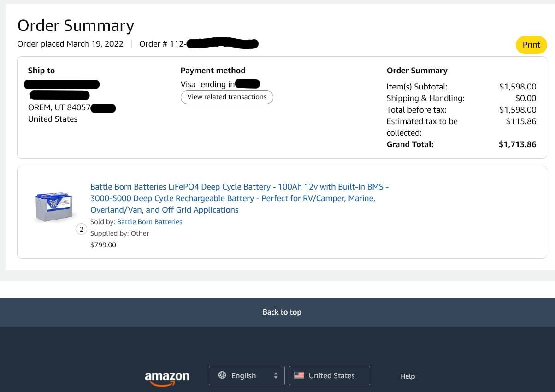Select the Grand Total amount $1,713.86
Viewport: 555px width, 392px height.
click(517, 144)
